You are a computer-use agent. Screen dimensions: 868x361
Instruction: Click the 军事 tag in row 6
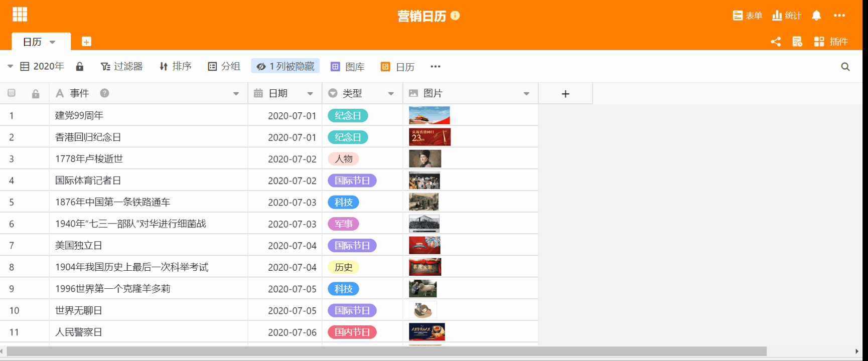click(x=343, y=224)
